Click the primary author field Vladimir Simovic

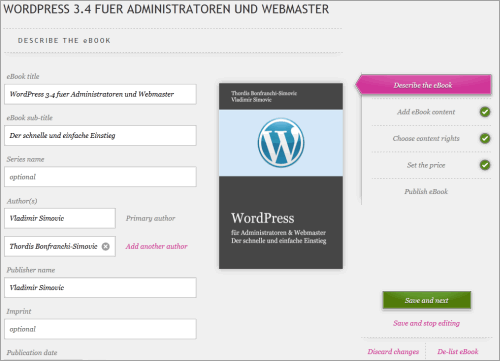pos(60,218)
